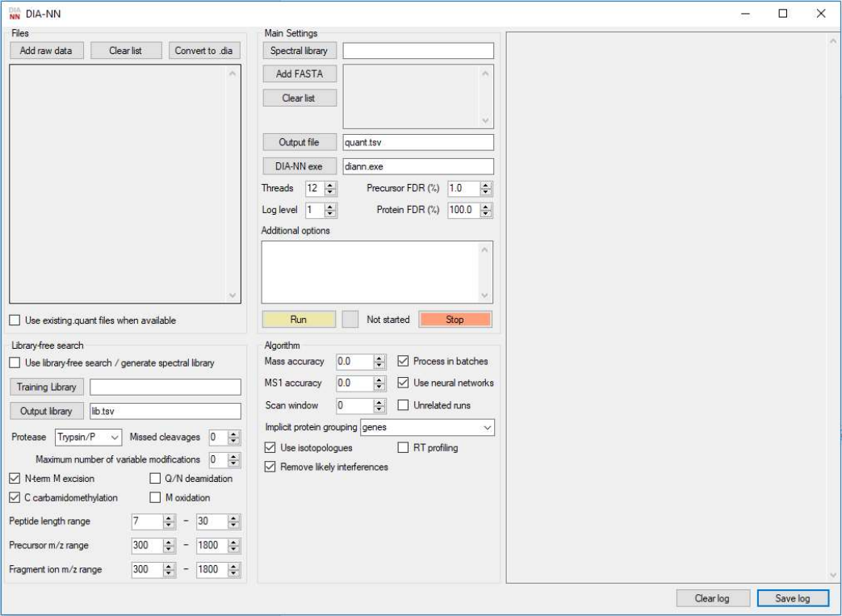The width and height of the screenshot is (842, 616).
Task: Maximize the DIA-NN window
Action: (783, 14)
